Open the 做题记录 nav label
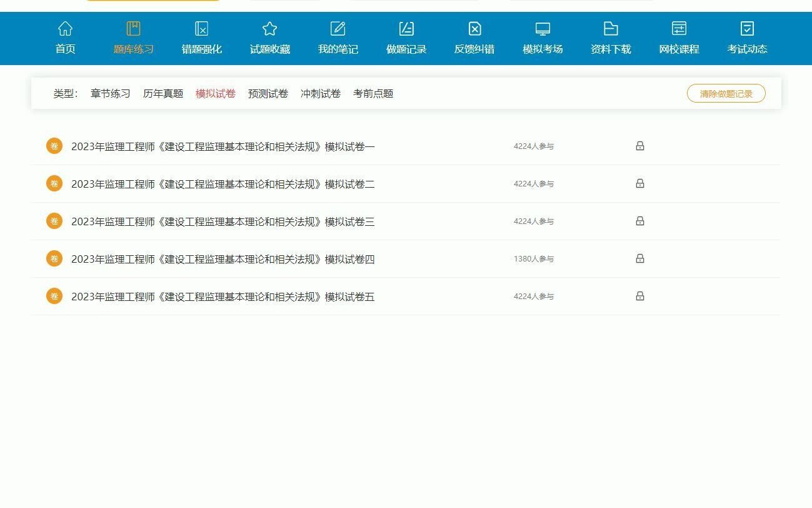812x508 pixels. pos(406,49)
